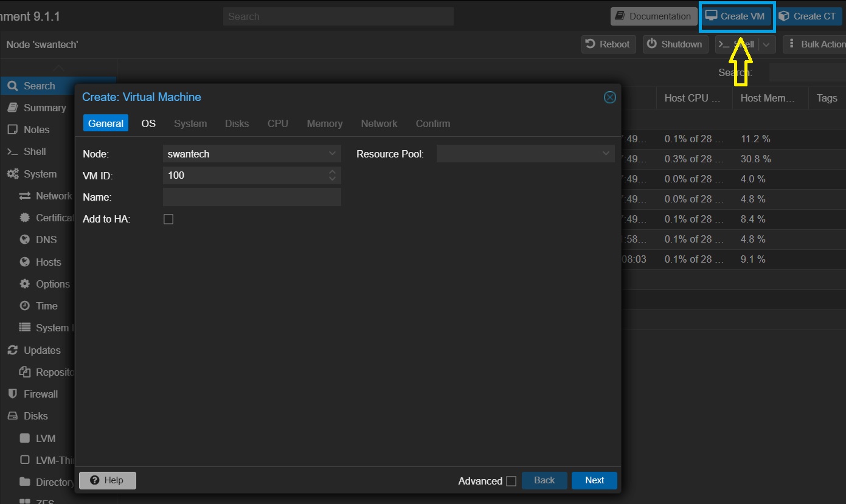The width and height of the screenshot is (846, 504).
Task: Click the Host Memory column header
Action: point(770,98)
